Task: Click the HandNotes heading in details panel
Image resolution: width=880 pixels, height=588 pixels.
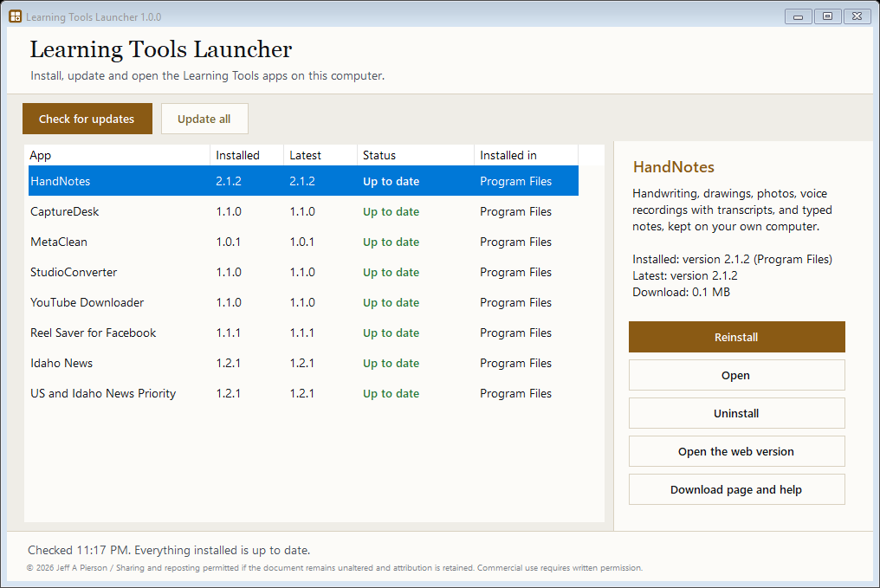Action: (x=674, y=166)
